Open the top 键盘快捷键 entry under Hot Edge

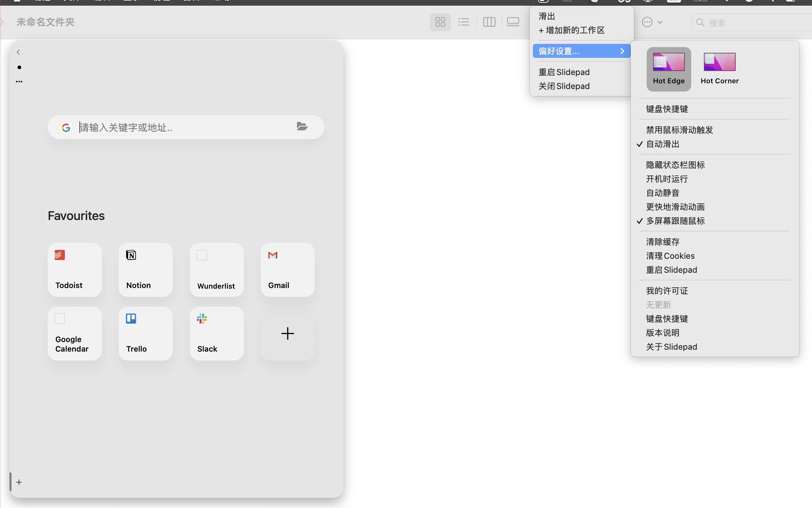click(715, 109)
